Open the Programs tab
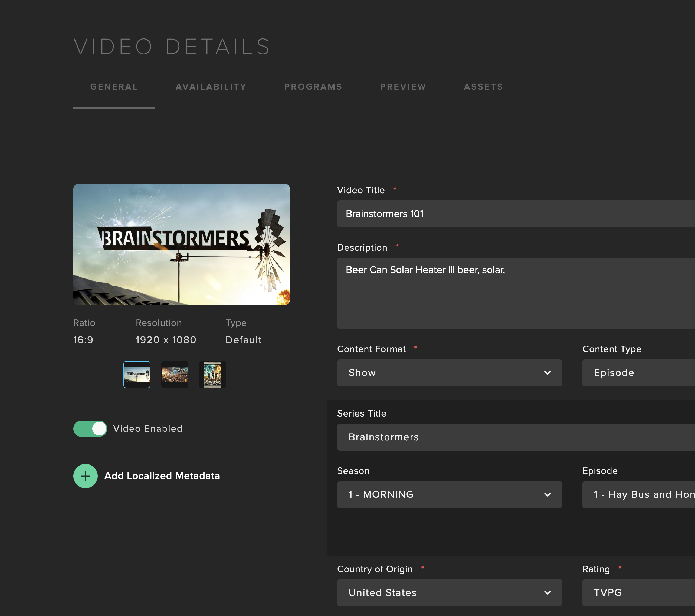Viewport: 695px width, 616px height. coord(313,87)
